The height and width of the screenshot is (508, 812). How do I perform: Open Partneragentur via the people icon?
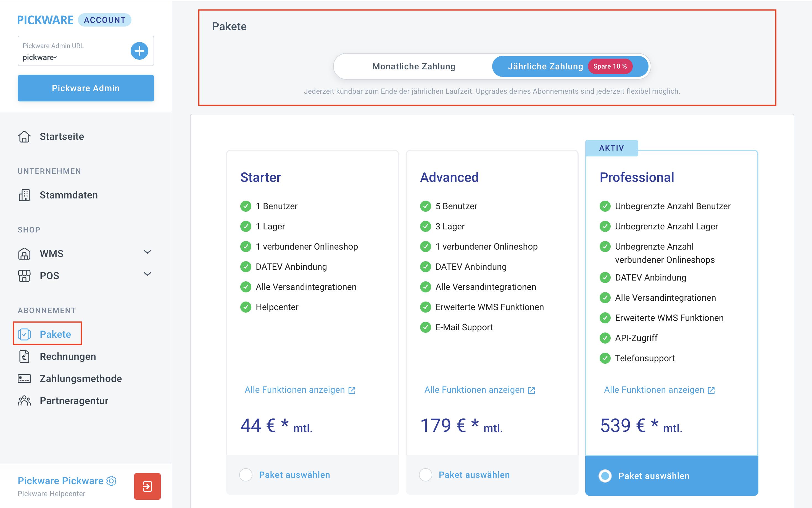pyautogui.click(x=24, y=400)
